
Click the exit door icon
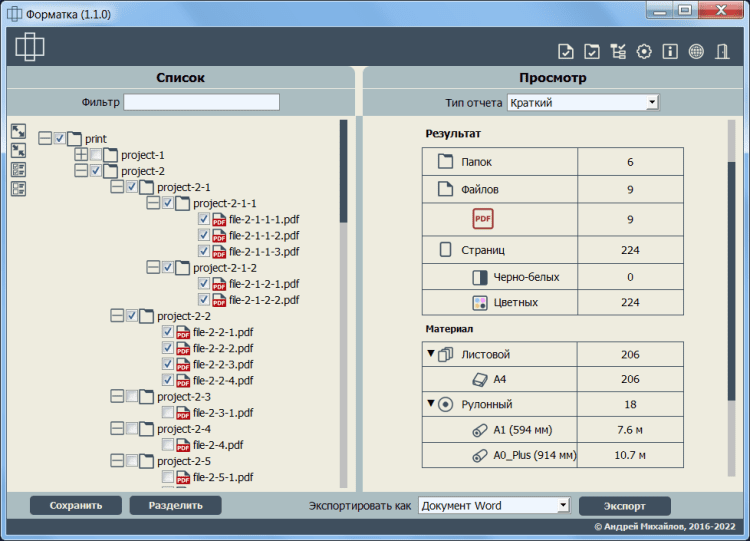[x=722, y=52]
